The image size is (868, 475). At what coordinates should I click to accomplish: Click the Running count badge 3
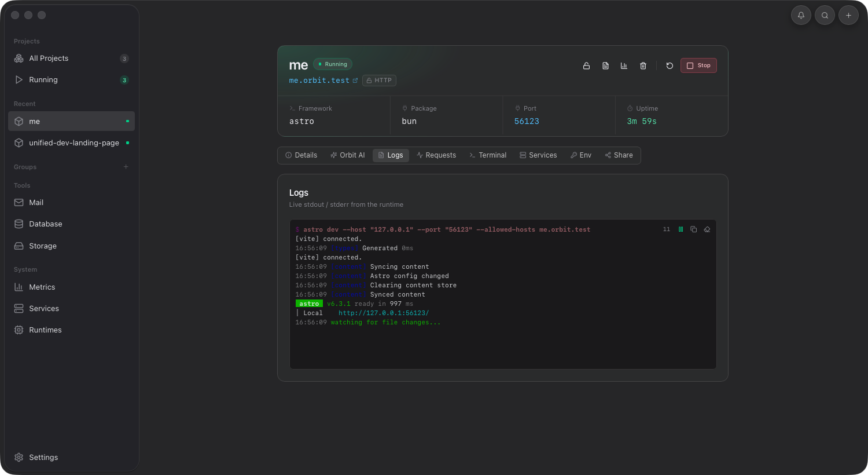coord(124,80)
